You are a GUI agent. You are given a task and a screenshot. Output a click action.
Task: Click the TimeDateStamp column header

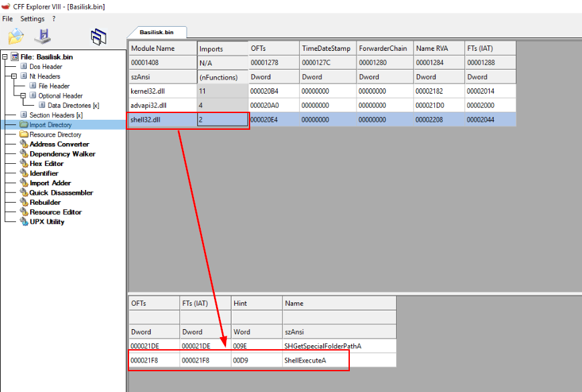[x=328, y=48]
